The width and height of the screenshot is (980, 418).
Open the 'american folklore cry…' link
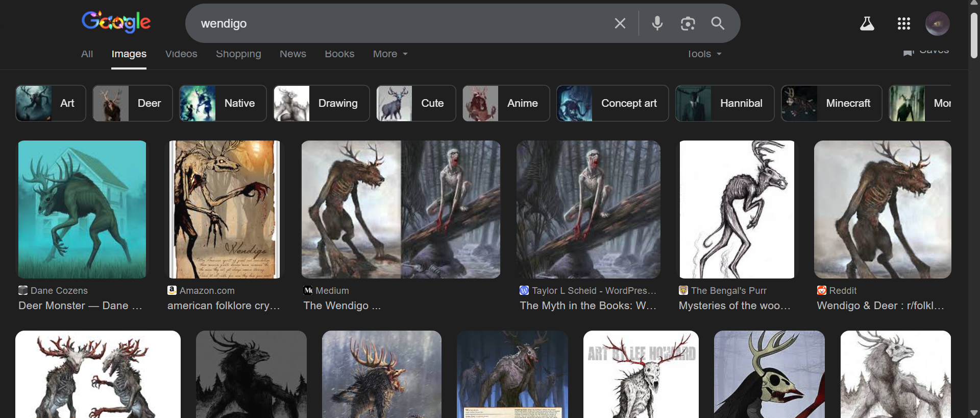click(224, 306)
